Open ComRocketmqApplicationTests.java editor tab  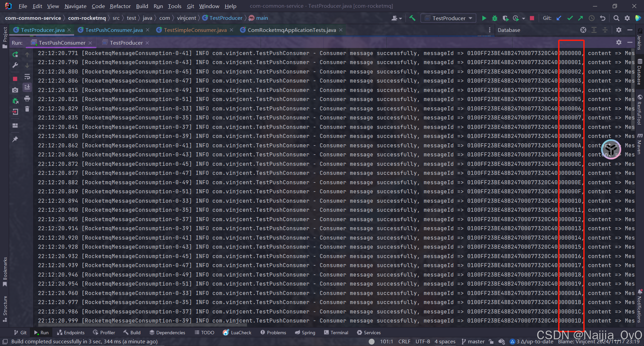pyautogui.click(x=292, y=30)
